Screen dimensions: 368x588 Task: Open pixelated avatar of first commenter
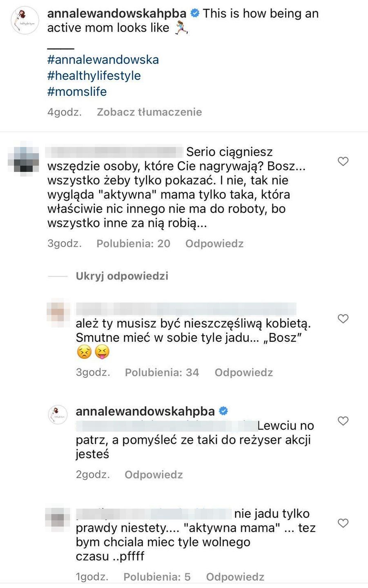23,157
